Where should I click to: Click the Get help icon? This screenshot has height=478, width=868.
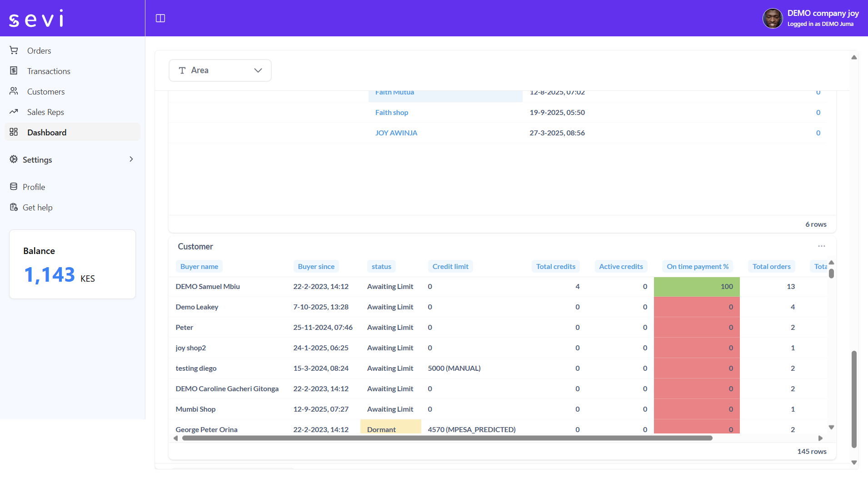[x=14, y=207]
